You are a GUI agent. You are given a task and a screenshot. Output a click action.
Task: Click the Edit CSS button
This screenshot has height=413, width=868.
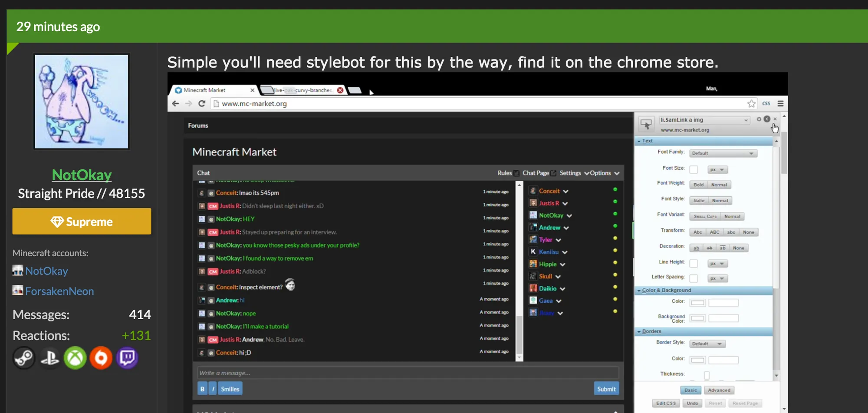tap(666, 403)
